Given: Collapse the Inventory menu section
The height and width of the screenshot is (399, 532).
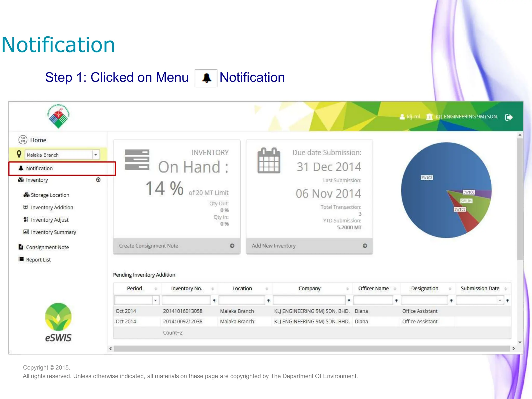Looking at the screenshot, I should (x=98, y=180).
